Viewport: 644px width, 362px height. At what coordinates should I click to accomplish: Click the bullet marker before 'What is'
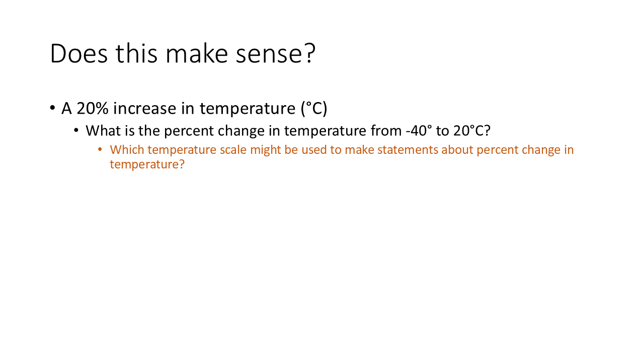point(76,131)
